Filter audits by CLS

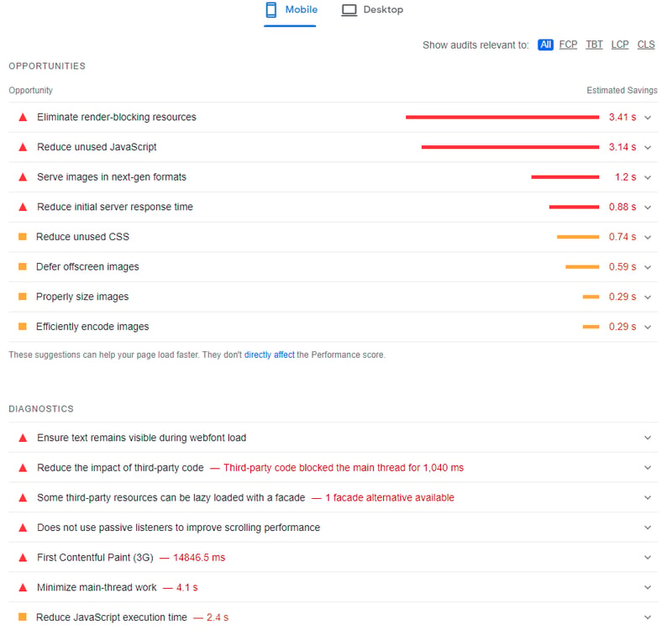point(646,45)
